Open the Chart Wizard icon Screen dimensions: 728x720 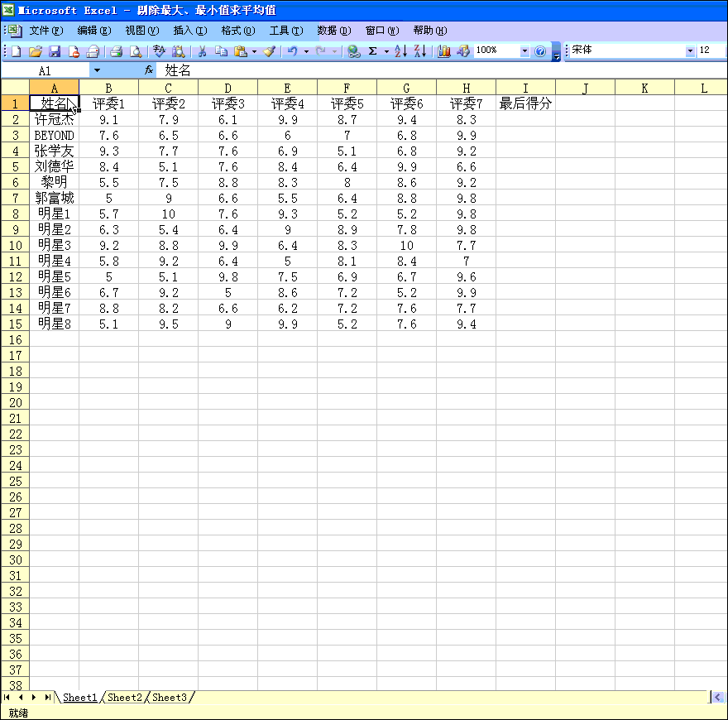coord(444,51)
